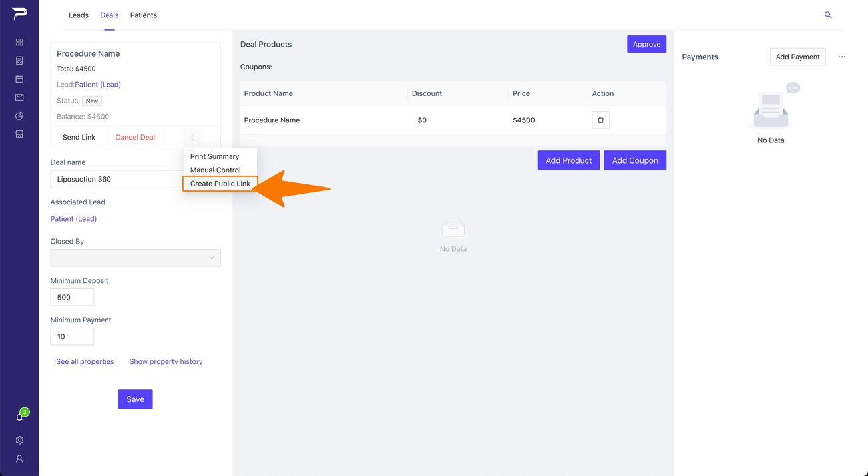Open the Patient (Lead) associated lead link
This screenshot has height=476, width=868.
coord(73,218)
